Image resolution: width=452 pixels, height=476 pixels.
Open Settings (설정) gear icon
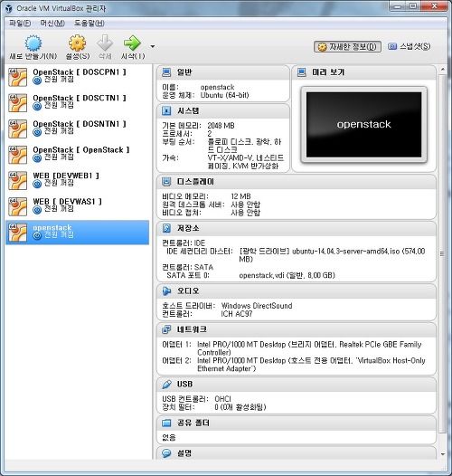(78, 43)
